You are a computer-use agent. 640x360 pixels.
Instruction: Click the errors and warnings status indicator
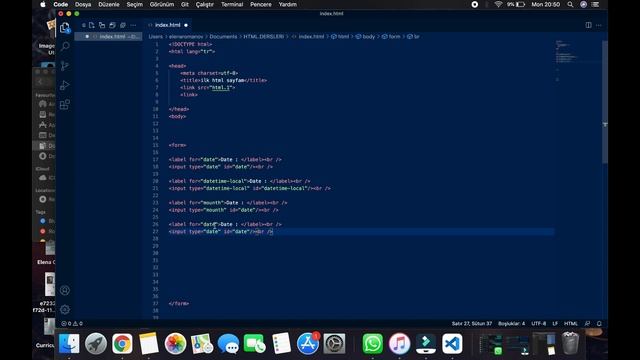coord(72,323)
